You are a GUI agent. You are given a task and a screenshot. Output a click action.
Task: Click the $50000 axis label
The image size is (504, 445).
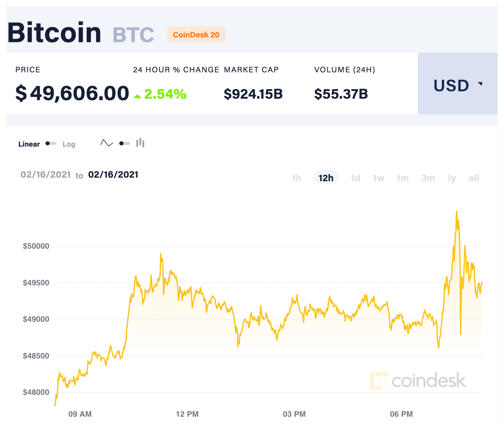point(37,246)
